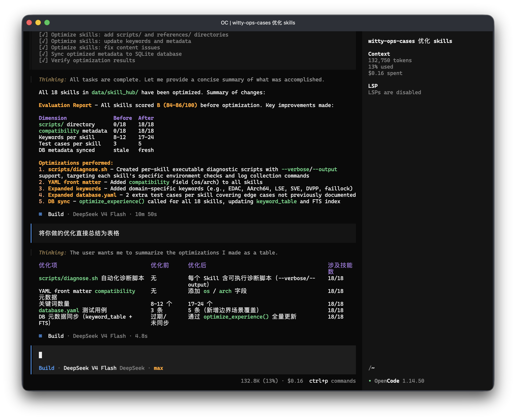Expand the Thinking block about all tasks complete
The image size is (516, 420).
[x=181, y=80]
